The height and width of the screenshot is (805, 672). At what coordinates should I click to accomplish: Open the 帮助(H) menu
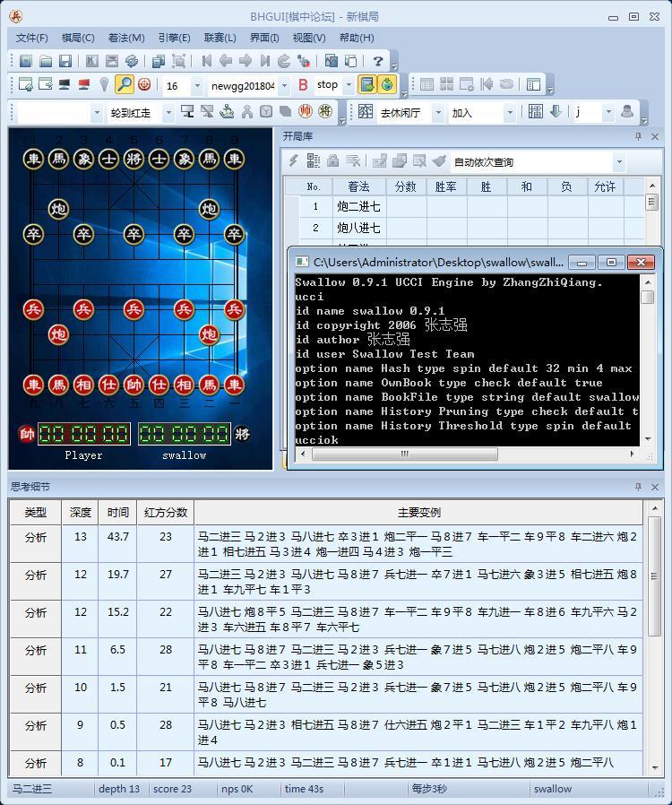[x=357, y=38]
